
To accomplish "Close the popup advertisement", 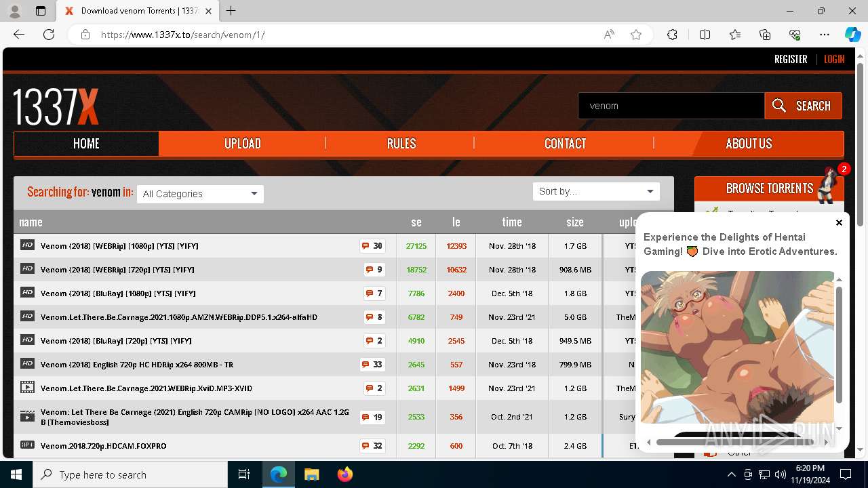I will click(839, 222).
